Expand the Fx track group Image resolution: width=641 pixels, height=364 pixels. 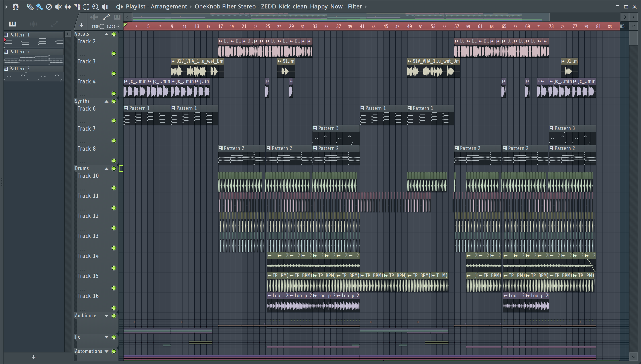click(x=107, y=337)
